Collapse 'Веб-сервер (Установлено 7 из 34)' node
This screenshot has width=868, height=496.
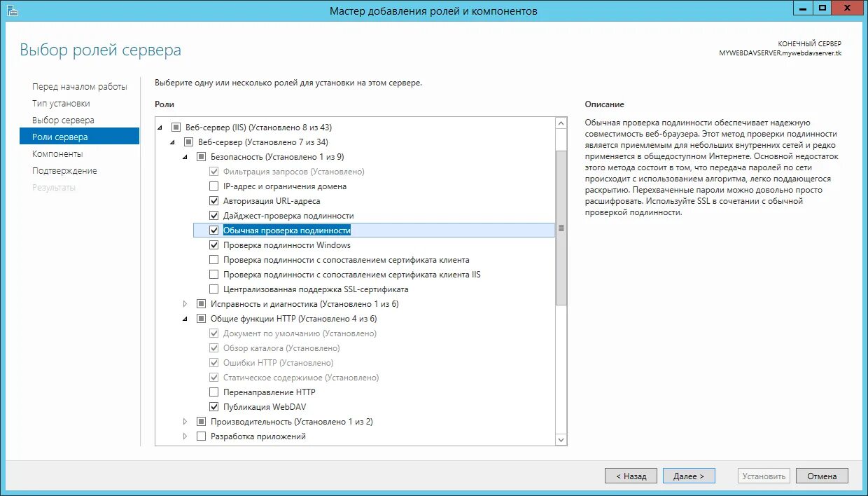[x=173, y=142]
